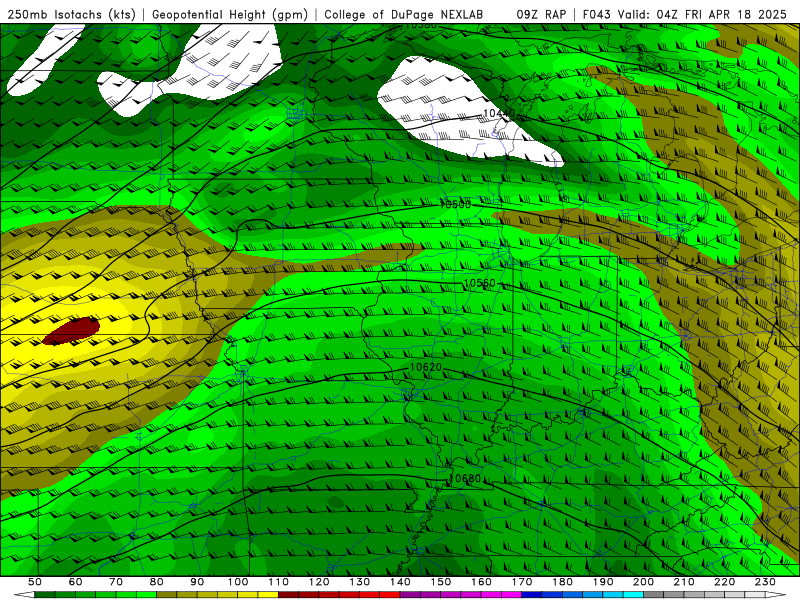The height and width of the screenshot is (600, 800).
Task: Click the 180 value on color scale
Action: click(562, 582)
